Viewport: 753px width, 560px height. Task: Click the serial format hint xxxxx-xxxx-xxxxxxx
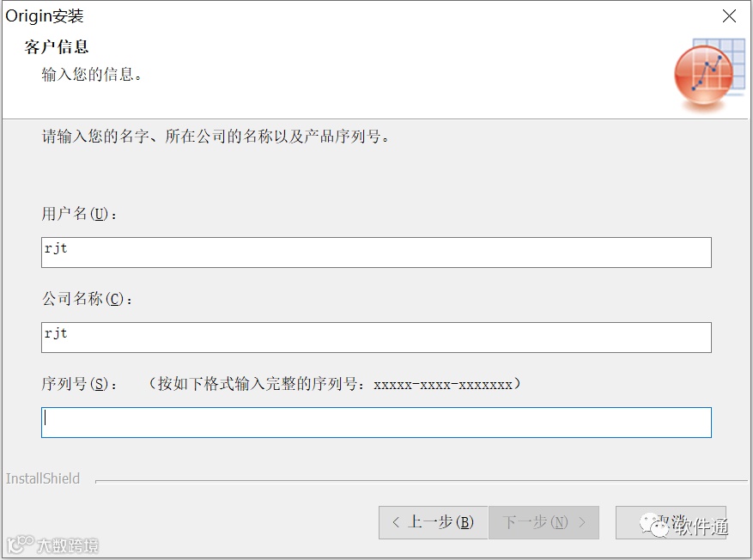coord(443,385)
